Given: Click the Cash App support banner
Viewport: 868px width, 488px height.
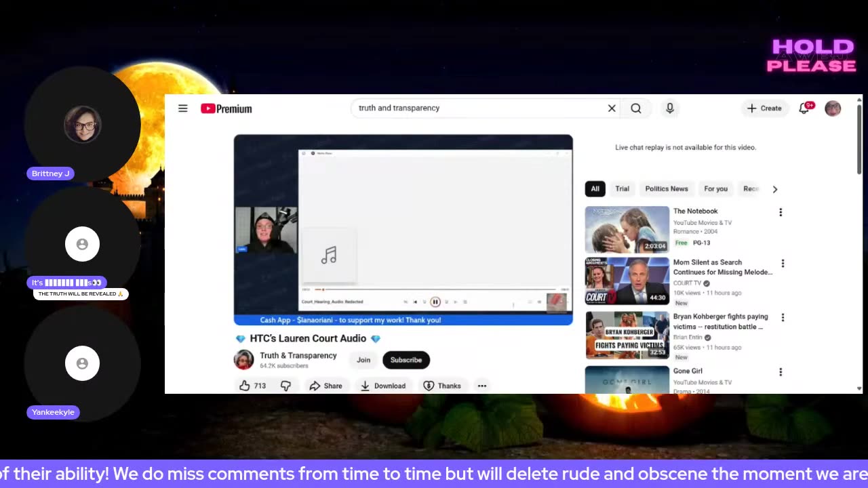Looking at the screenshot, I should 403,320.
